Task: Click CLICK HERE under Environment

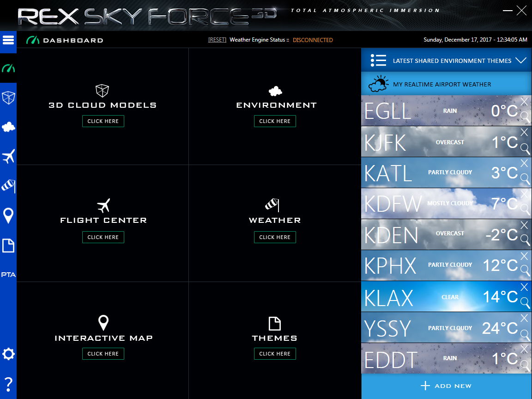Action: 275,121
